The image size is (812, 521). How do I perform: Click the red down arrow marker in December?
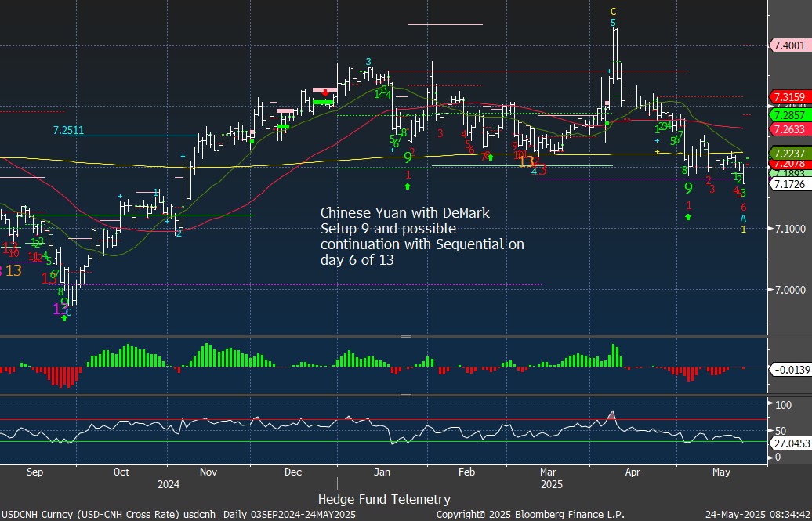pos(324,93)
